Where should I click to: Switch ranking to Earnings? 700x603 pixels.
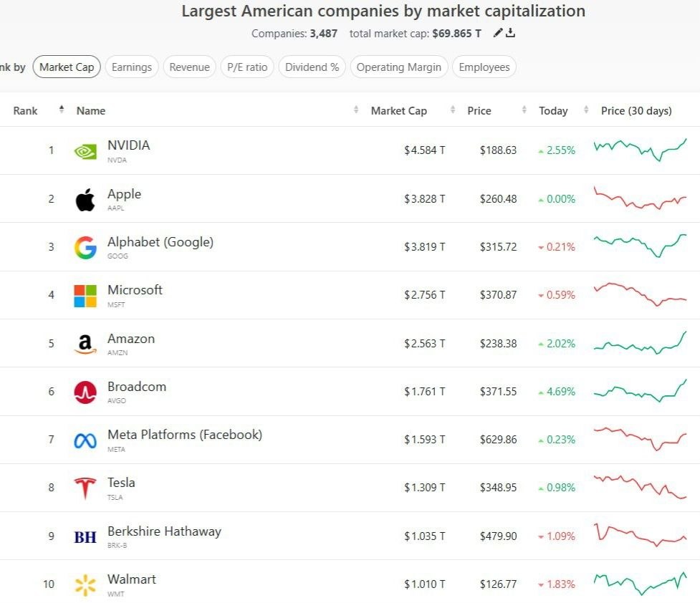[132, 67]
